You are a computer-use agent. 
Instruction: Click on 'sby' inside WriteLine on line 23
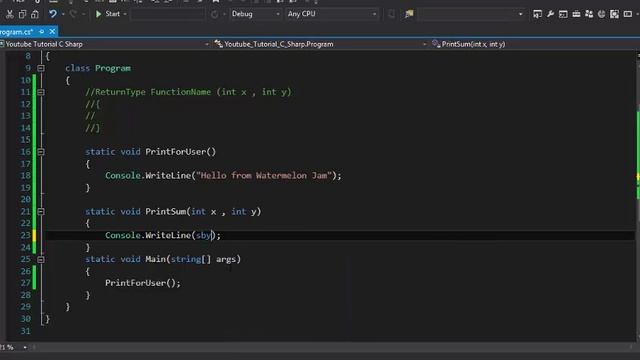(x=203, y=236)
